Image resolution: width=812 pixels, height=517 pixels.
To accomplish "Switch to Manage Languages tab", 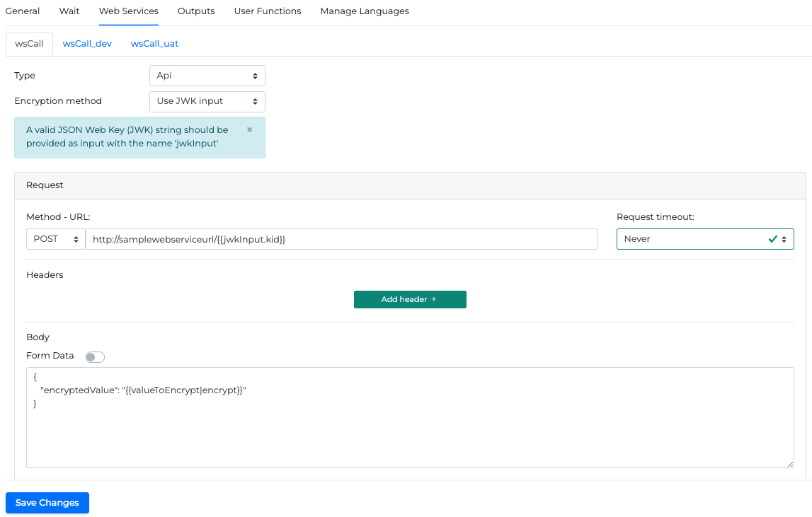I will coord(365,11).
